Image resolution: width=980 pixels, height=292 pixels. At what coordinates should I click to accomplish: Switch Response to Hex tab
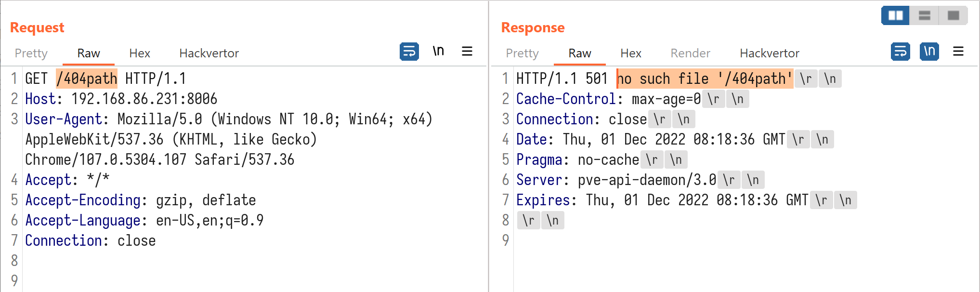631,53
